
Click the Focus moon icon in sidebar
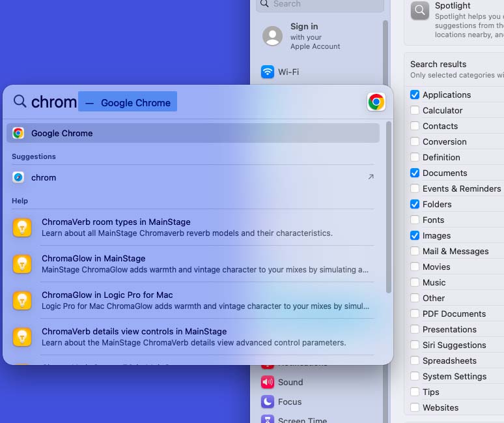[x=268, y=401]
